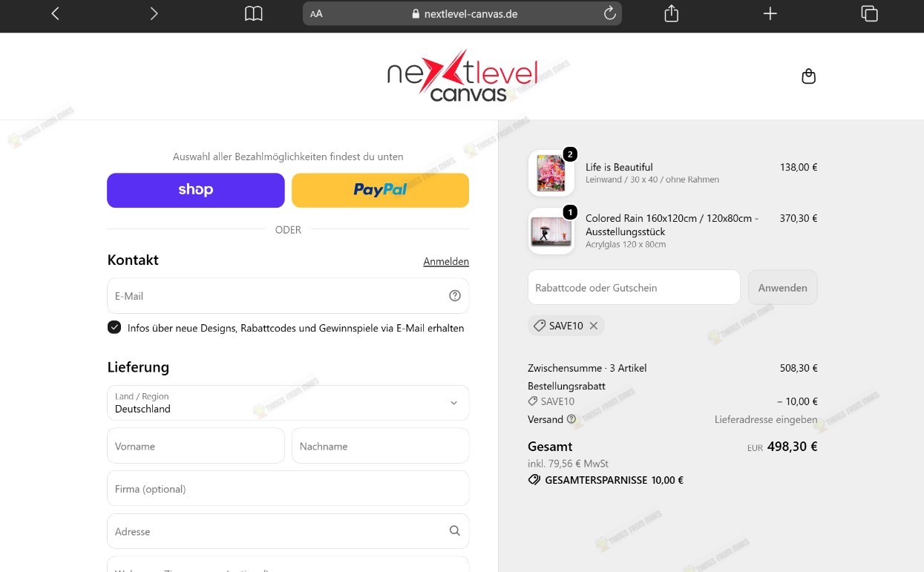This screenshot has width=924, height=572.
Task: Tap the nextlevel-canvas.de address bar
Action: tap(462, 13)
